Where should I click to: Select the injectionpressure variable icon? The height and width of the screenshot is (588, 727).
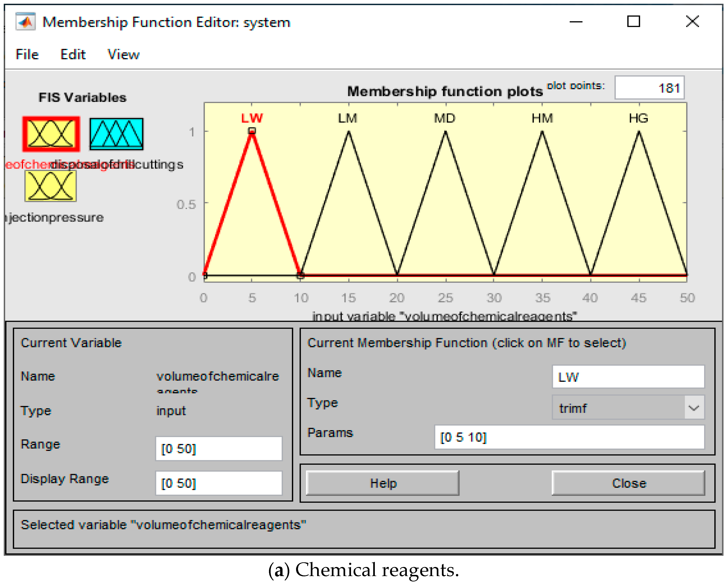coord(50,186)
